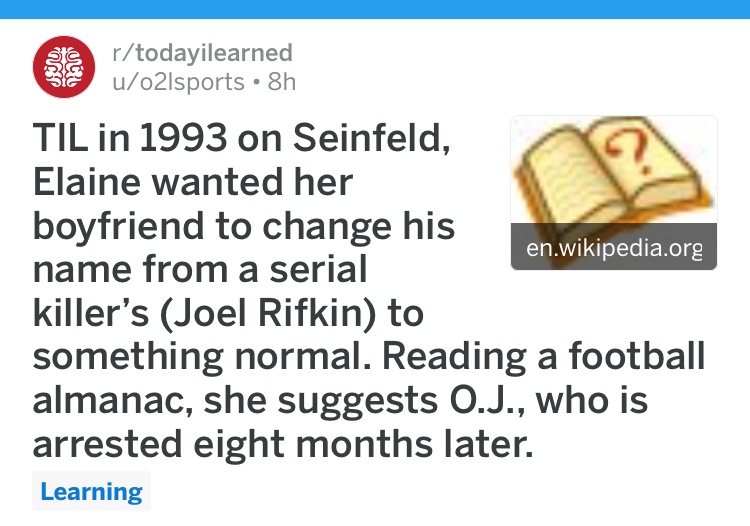Filter posts by the Learning flair
Image resolution: width=750 pixels, height=526 pixels.
pos(91,491)
